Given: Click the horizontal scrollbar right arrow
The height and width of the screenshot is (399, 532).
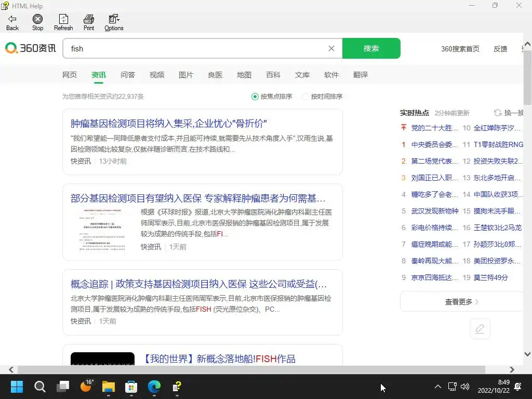Looking at the screenshot, I should tap(512, 369).
